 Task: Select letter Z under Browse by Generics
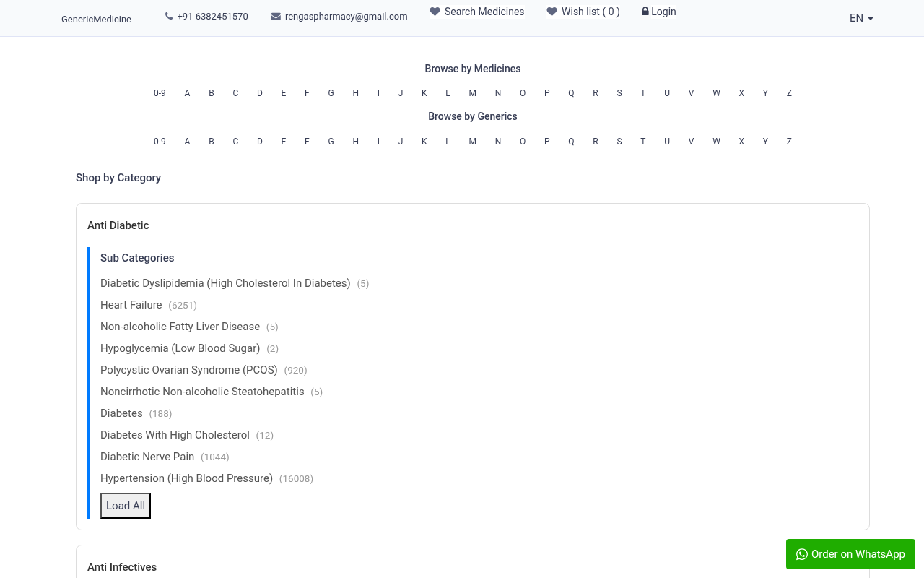point(789,142)
